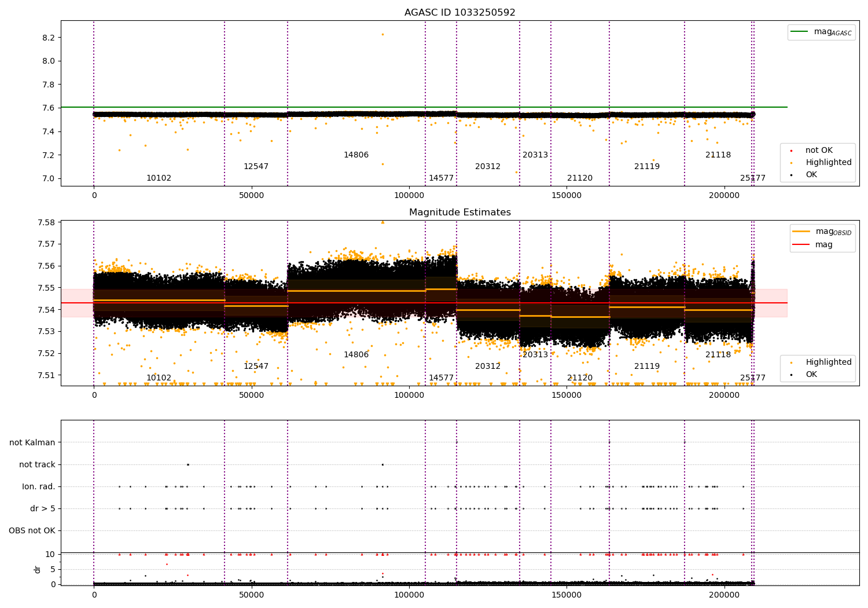Click the 7.0 tick on top y-axis
Screen dimensions: 868x608
[x=48, y=178]
